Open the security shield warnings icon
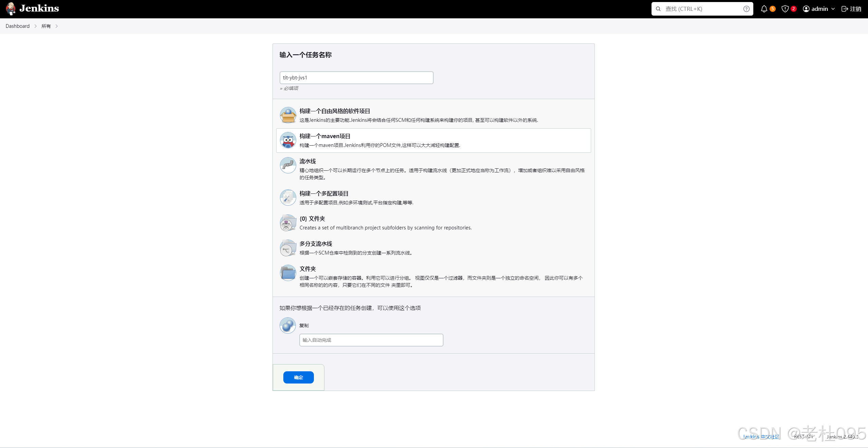868x448 pixels. click(x=785, y=9)
